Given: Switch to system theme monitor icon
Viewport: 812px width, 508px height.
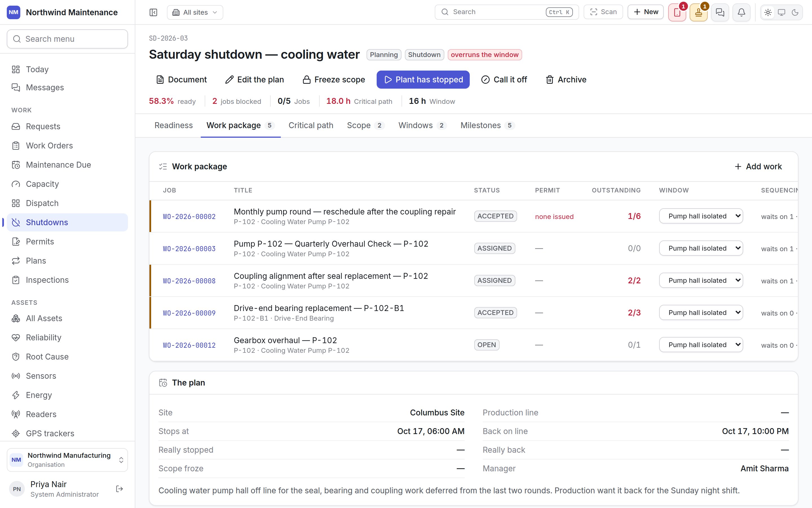Looking at the screenshot, I should [x=782, y=12].
